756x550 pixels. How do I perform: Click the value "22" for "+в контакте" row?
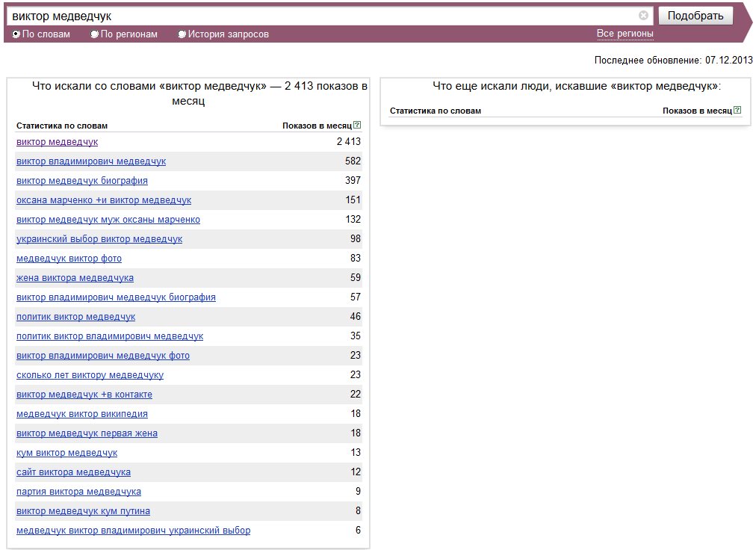(356, 394)
